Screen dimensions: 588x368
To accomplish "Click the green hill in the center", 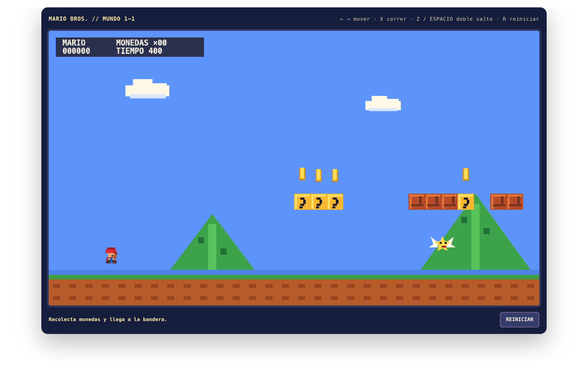I will click(212, 242).
